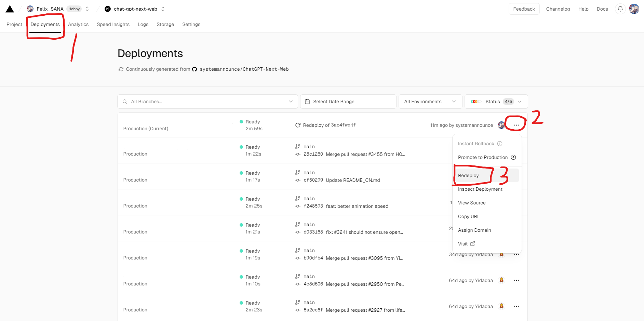Click main branch icon on 28c1260 row

tap(298, 147)
